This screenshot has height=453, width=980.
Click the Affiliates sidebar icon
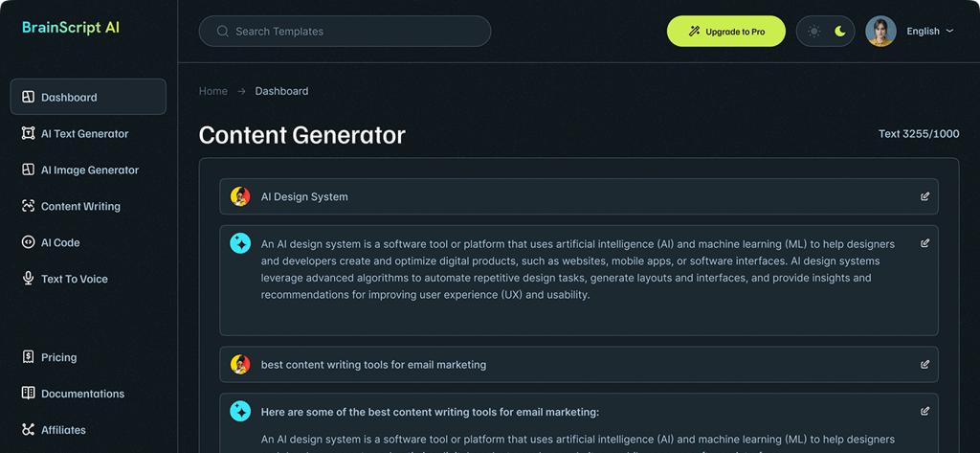[x=29, y=430]
